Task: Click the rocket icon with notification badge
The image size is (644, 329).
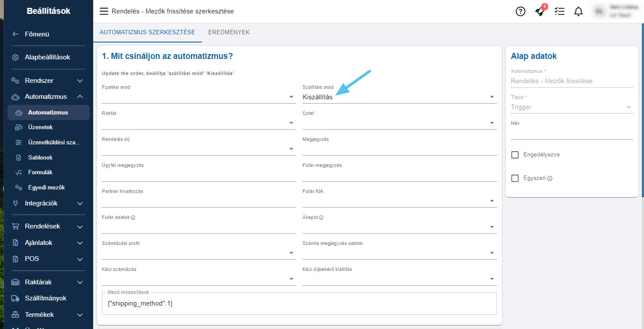Action: coord(540,12)
